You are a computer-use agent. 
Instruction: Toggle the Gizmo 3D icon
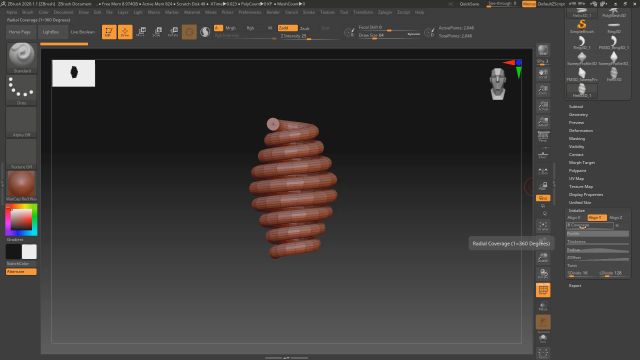click(189, 31)
